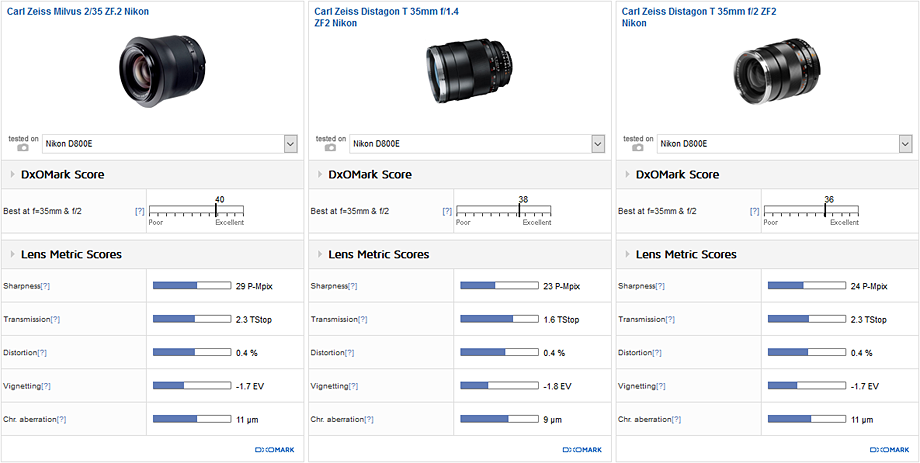920x463 pixels.
Task: Collapse Lens Metric Scores in Distagon f/2 panel
Action: coord(628,254)
